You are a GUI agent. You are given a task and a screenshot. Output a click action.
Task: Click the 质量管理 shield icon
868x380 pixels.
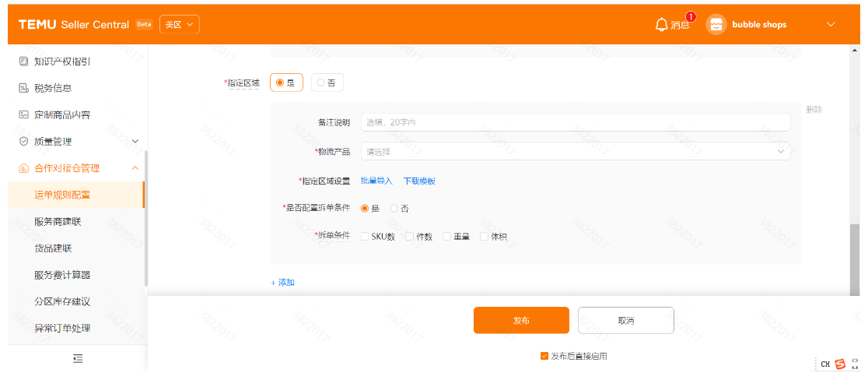[23, 141]
